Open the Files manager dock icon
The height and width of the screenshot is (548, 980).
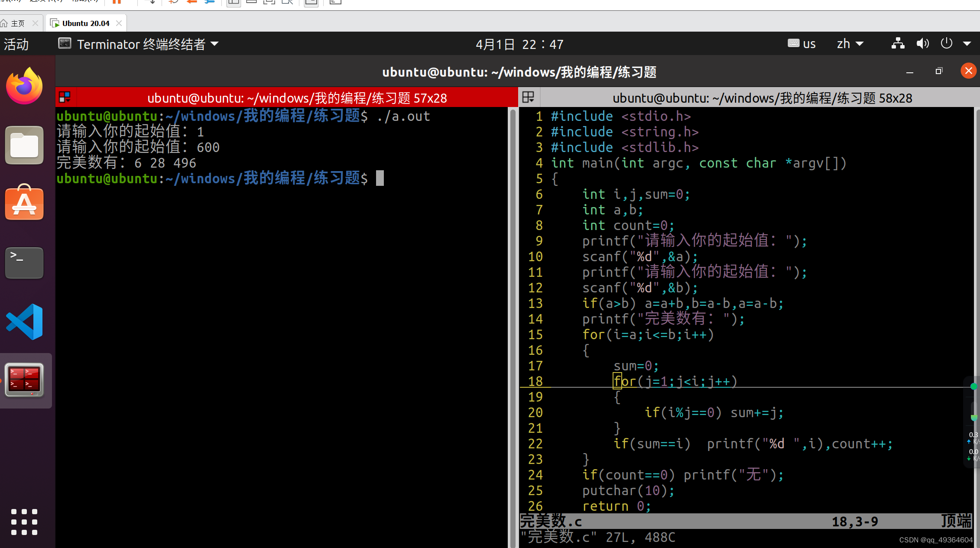pos(24,146)
